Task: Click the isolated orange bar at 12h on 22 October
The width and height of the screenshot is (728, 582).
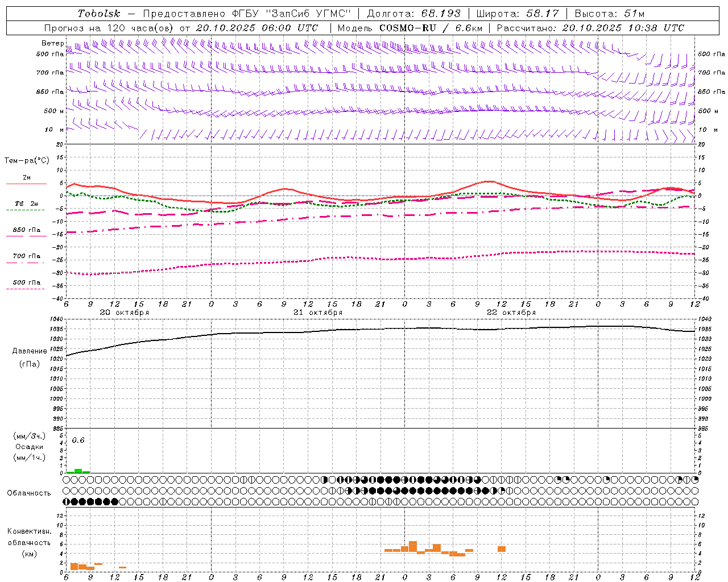Action: 502,549
